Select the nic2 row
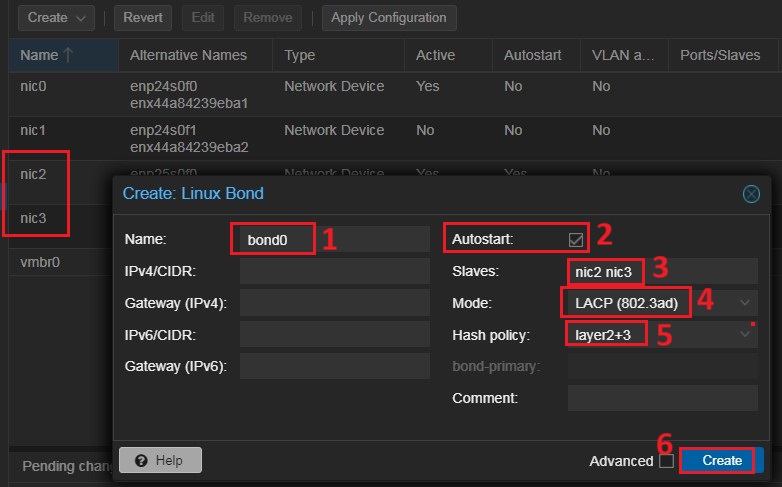 pyautogui.click(x=61, y=182)
